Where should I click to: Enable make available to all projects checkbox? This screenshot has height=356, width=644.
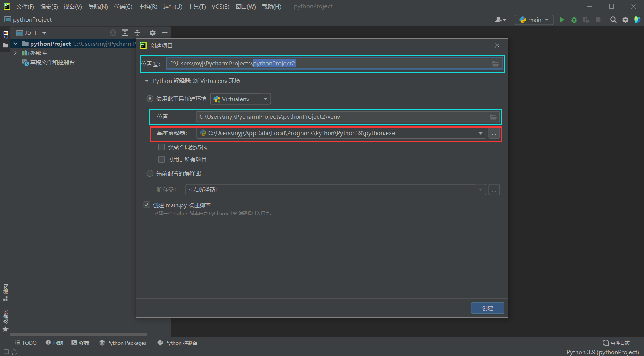pos(161,159)
